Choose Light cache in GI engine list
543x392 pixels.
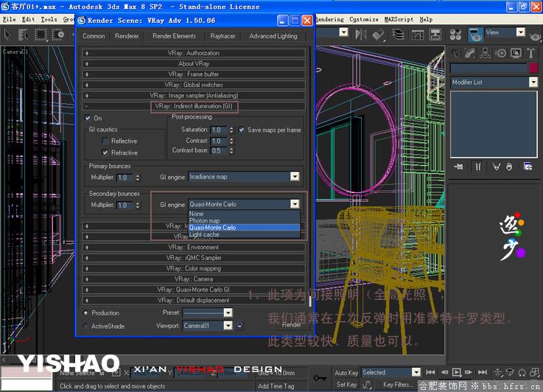244,234
